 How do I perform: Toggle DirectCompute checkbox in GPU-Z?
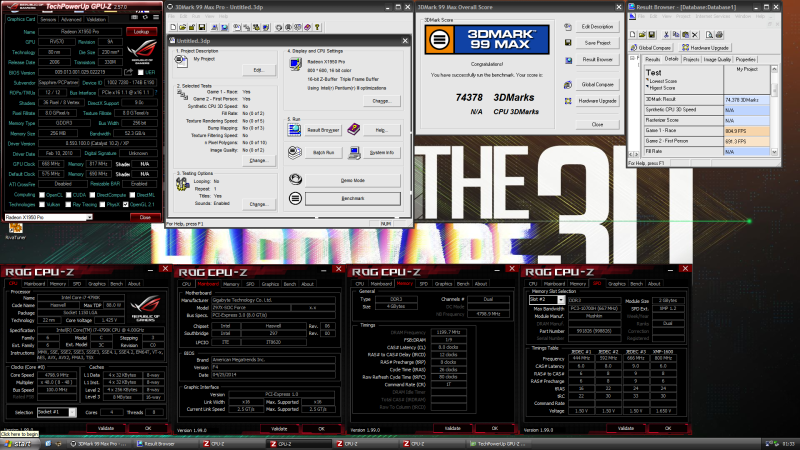92,195
